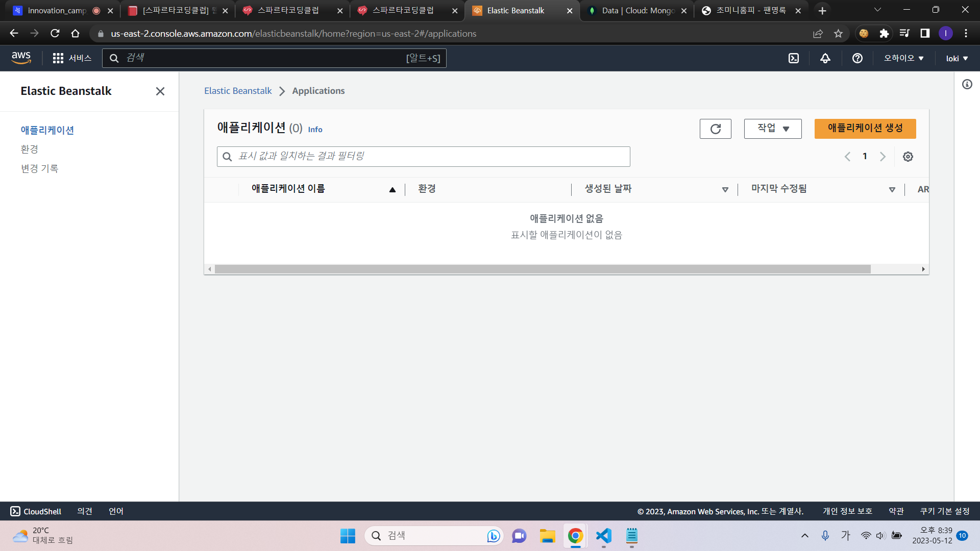Focus the application filter field

click(x=423, y=157)
